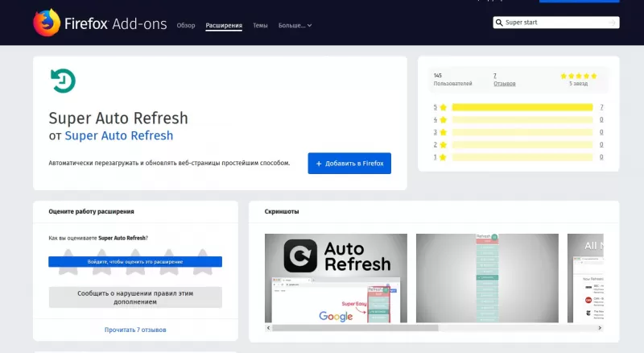Click Сообщить о нарушении правил этим дополнением

(x=135, y=297)
